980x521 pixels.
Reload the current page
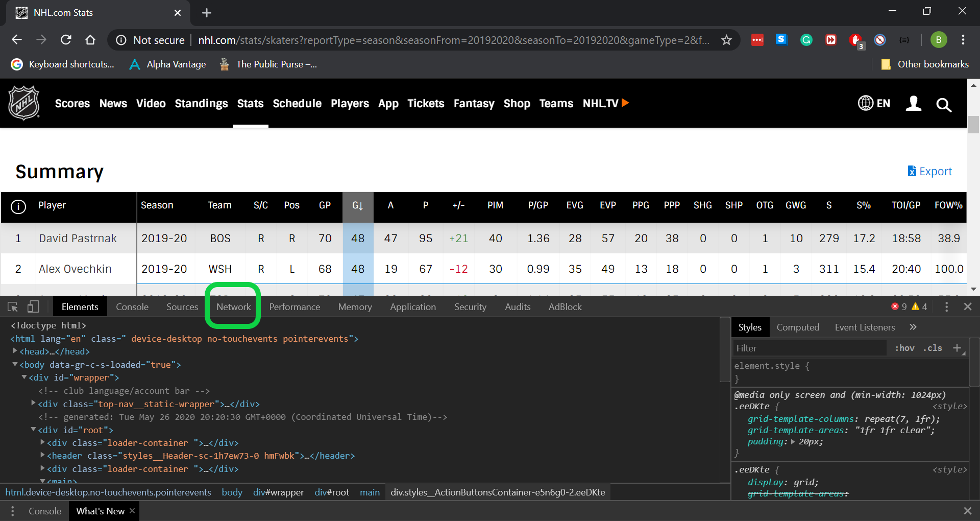coord(66,40)
